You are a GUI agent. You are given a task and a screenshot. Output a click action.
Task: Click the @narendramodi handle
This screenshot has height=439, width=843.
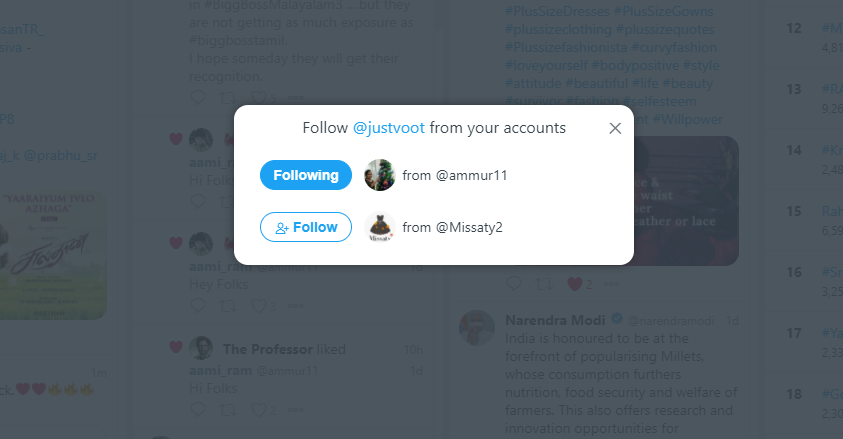click(x=671, y=321)
